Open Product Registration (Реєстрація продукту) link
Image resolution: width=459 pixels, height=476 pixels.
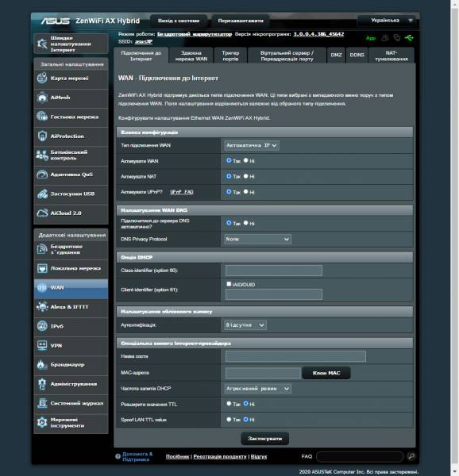click(x=220, y=456)
